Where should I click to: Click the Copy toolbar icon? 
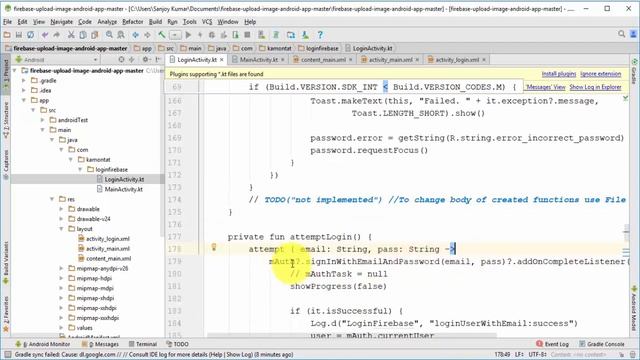pos(82,35)
